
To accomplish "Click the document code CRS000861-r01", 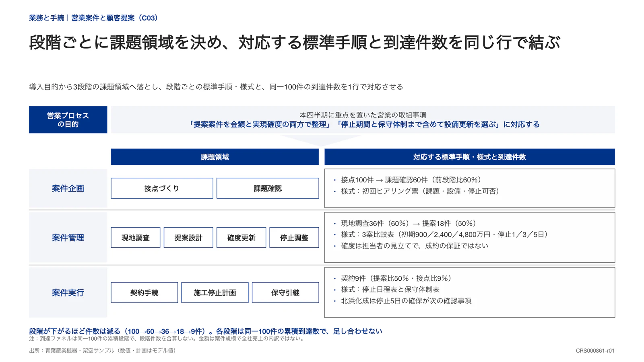I will [x=595, y=351].
